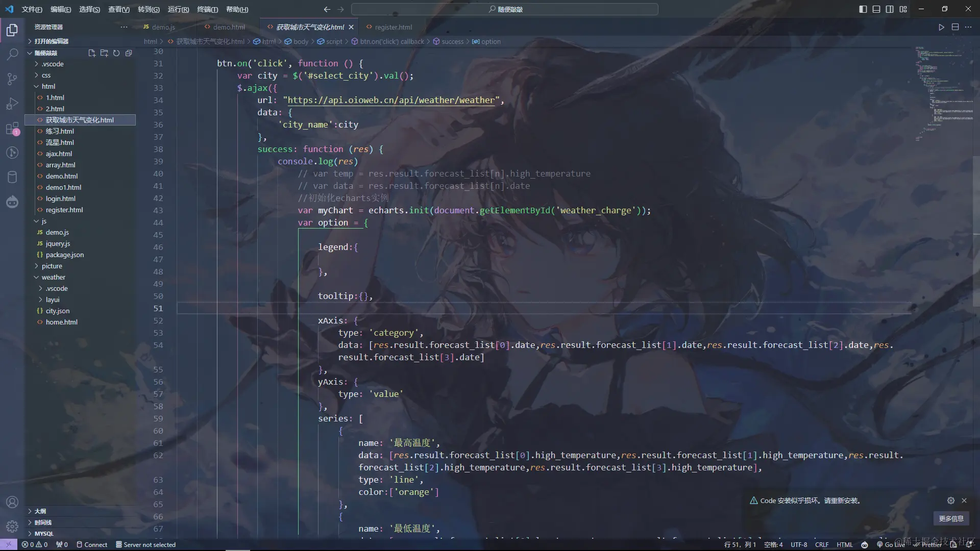Image resolution: width=980 pixels, height=551 pixels.
Task: Open the remote window indicator in status bar
Action: (x=9, y=545)
